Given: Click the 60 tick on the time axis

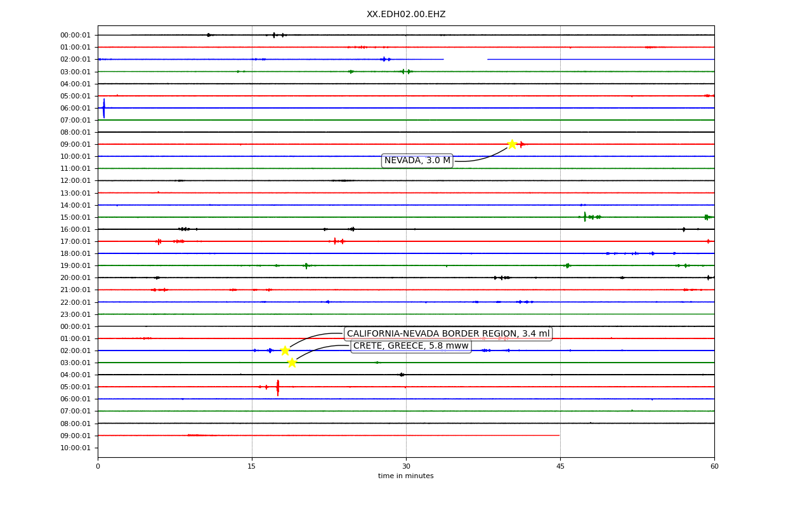Looking at the screenshot, I should click(714, 467).
